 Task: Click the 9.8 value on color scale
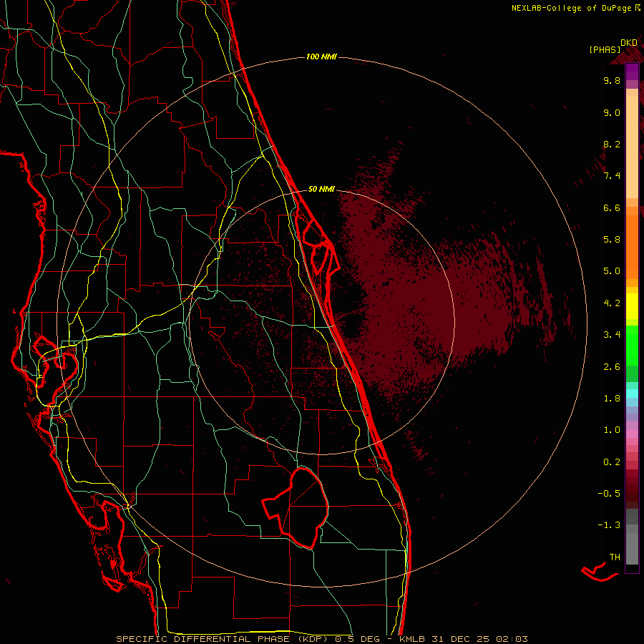tap(612, 81)
